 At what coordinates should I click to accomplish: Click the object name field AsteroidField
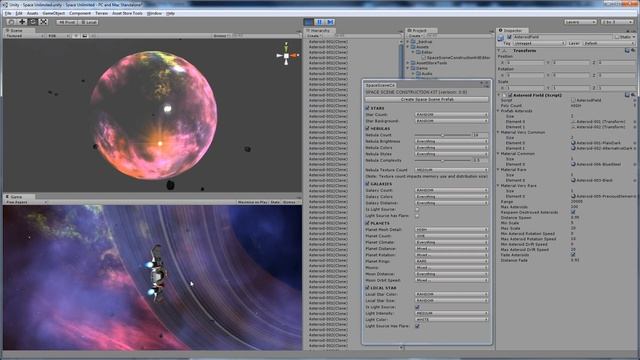tap(563, 37)
